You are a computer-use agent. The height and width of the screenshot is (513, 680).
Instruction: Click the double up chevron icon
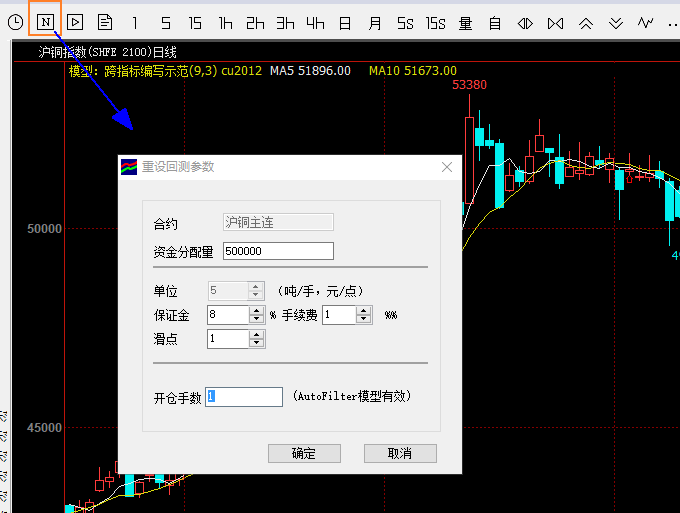click(586, 22)
